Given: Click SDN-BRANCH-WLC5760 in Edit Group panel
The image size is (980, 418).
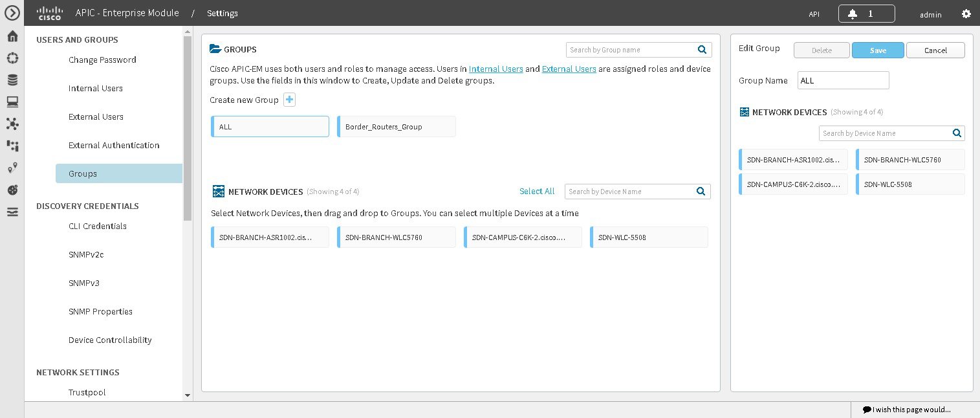Looking at the screenshot, I should (x=910, y=159).
